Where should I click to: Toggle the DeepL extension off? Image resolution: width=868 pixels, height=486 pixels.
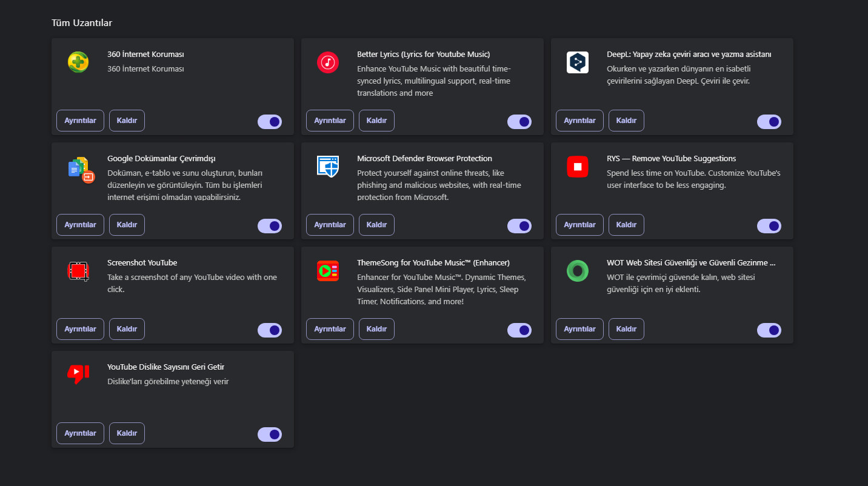coord(769,122)
